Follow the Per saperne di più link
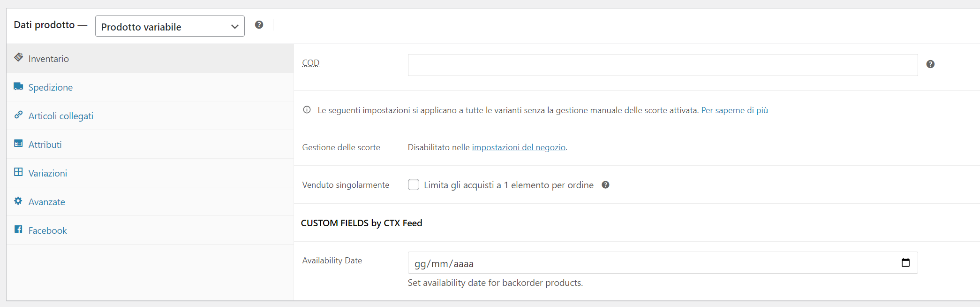 [734, 110]
